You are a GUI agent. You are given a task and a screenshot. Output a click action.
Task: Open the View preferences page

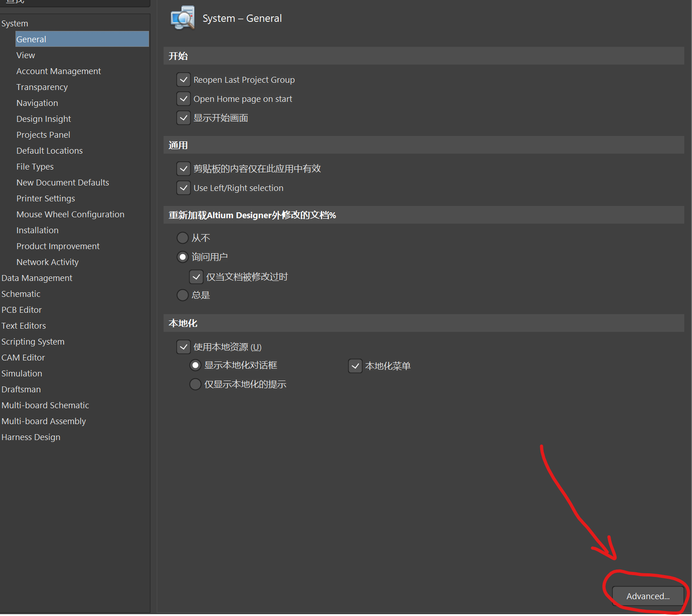point(25,55)
